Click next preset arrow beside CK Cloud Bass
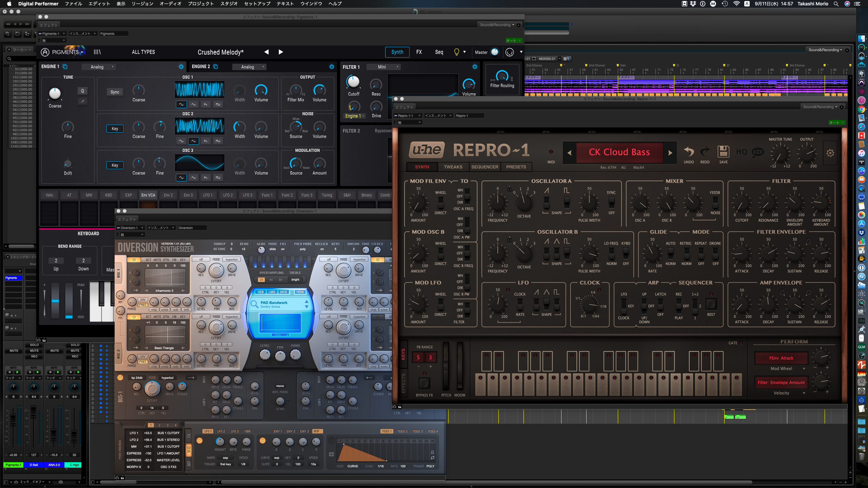The height and width of the screenshot is (488, 868). (x=670, y=152)
